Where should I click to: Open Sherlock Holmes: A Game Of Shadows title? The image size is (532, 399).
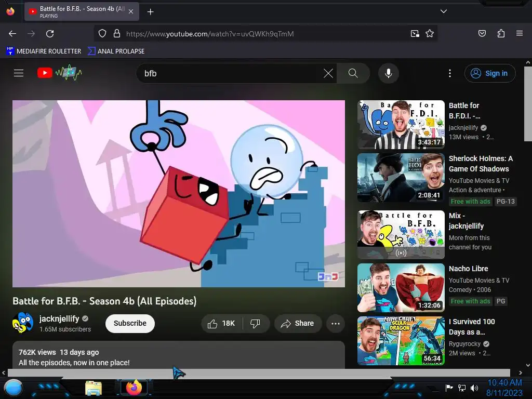pyautogui.click(x=481, y=164)
